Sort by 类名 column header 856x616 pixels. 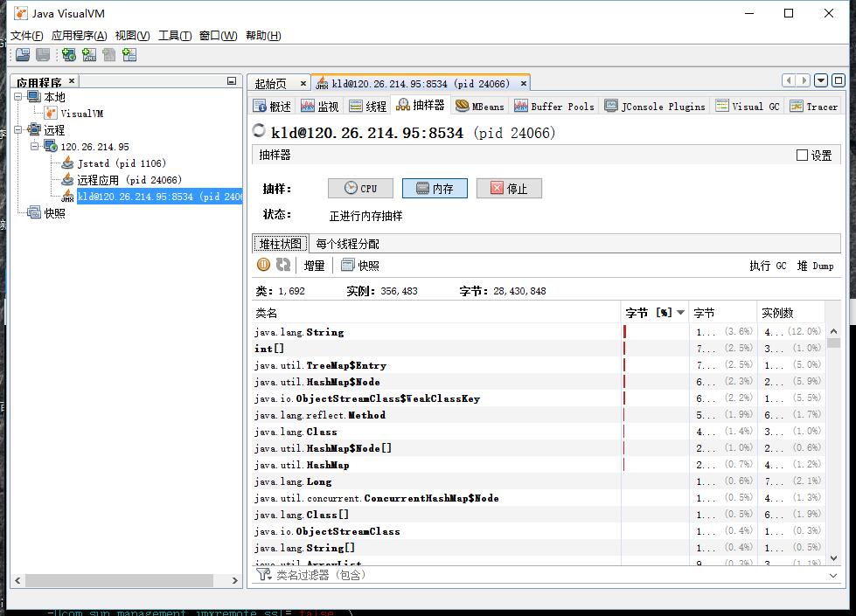(x=436, y=313)
